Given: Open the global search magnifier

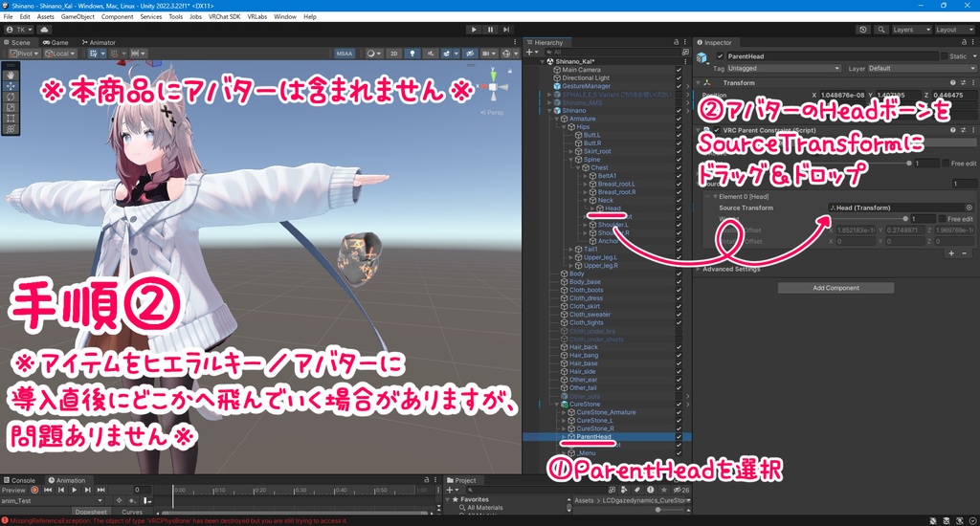Looking at the screenshot, I should [x=881, y=30].
